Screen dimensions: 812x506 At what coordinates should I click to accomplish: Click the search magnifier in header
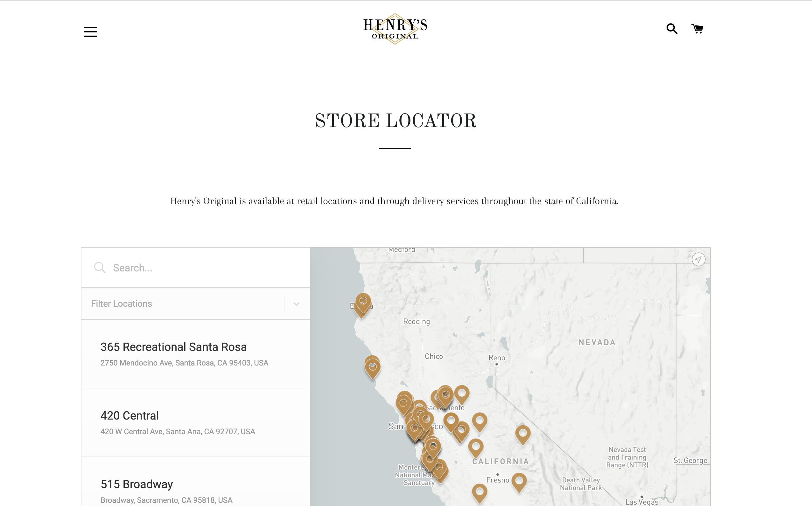pos(672,29)
